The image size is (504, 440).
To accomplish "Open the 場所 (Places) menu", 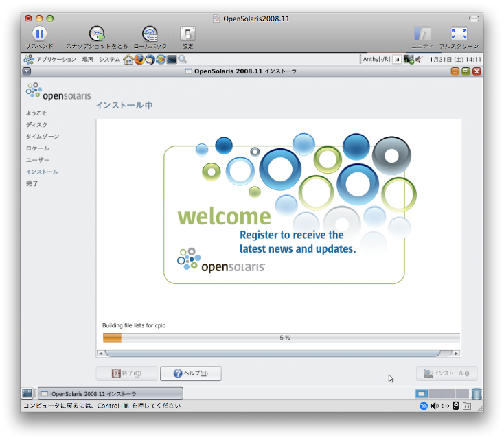I will coord(88,60).
